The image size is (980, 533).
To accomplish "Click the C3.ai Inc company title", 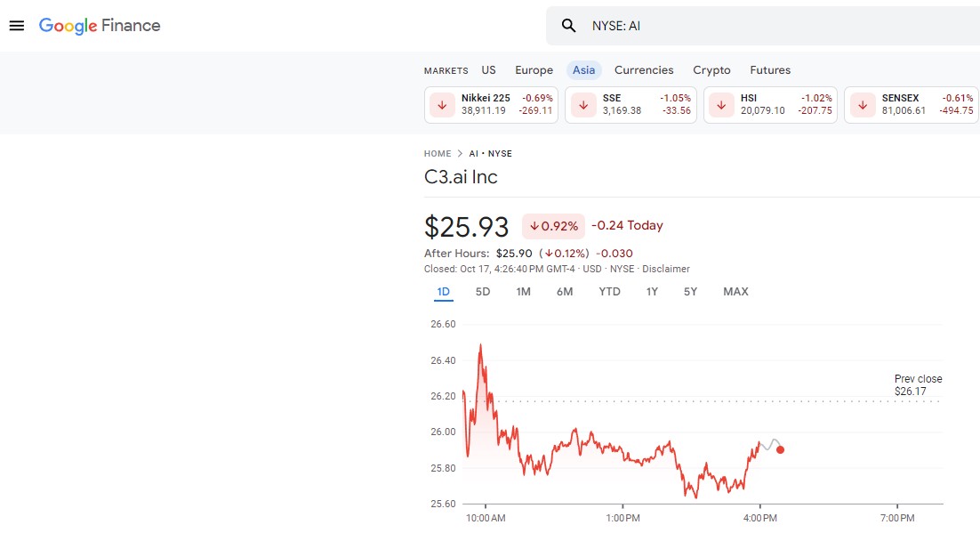I will point(461,177).
